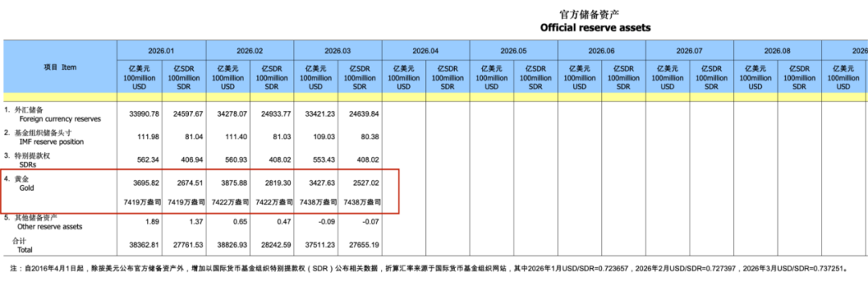Click the "Other reserve assets" row label
The width and height of the screenshot is (868, 305).
(x=50, y=226)
